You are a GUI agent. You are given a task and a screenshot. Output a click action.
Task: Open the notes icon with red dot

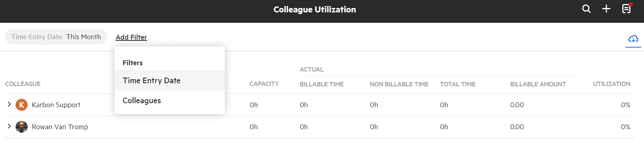[627, 8]
